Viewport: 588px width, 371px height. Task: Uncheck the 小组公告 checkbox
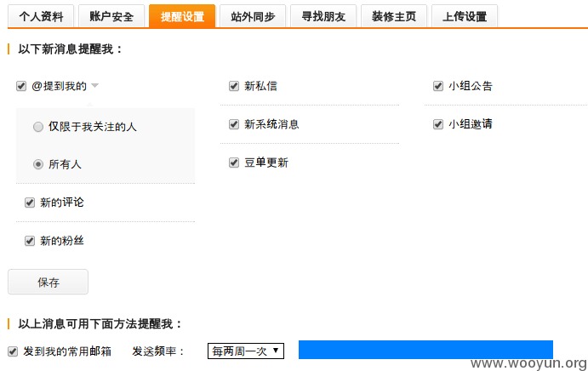[x=438, y=86]
